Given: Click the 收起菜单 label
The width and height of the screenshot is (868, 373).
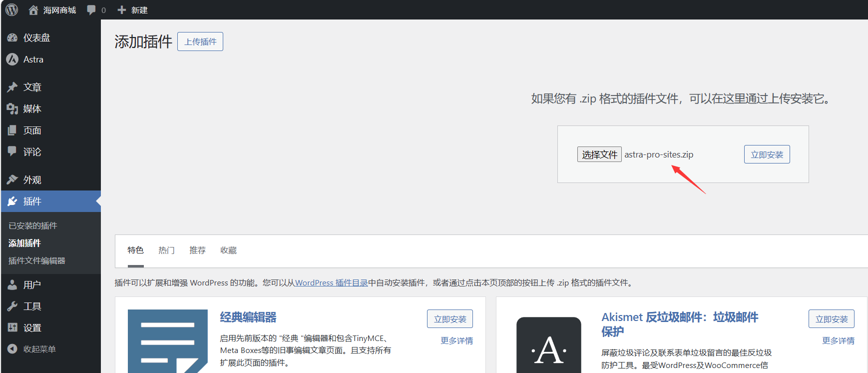Looking at the screenshot, I should tap(39, 349).
